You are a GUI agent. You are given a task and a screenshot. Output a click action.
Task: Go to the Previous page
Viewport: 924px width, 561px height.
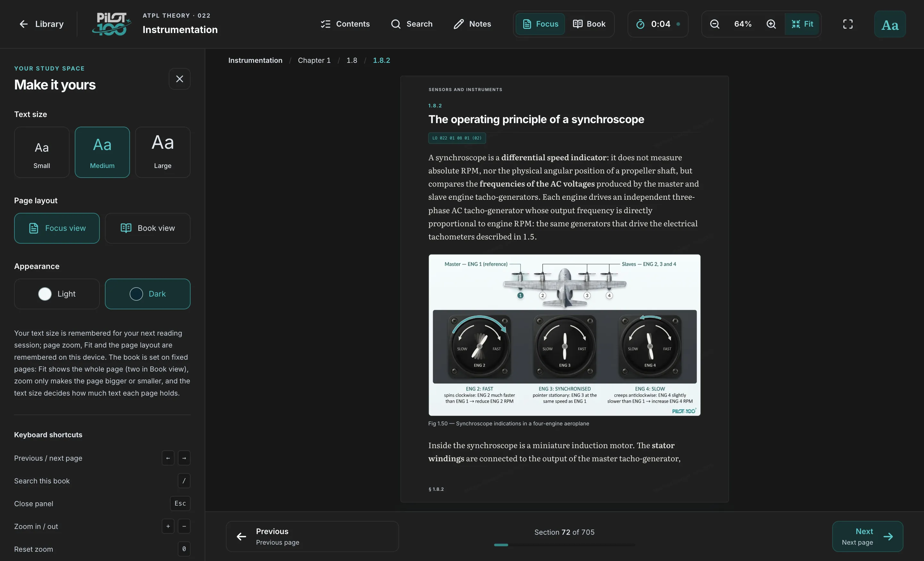(312, 536)
